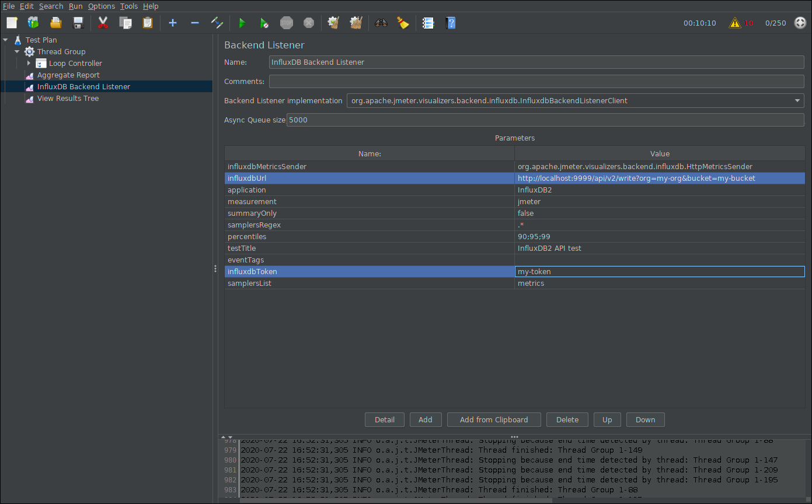The image size is (812, 504).
Task: Click the Reset Search brush icon
Action: point(403,23)
